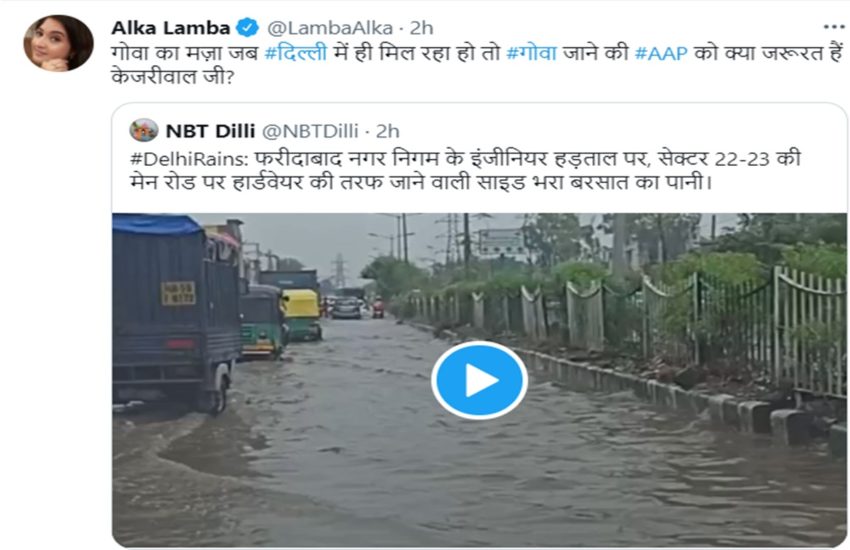Viewport: 850px width, 550px height.
Task: Open the quoted tweet's 2h timestamp
Action: (x=388, y=130)
